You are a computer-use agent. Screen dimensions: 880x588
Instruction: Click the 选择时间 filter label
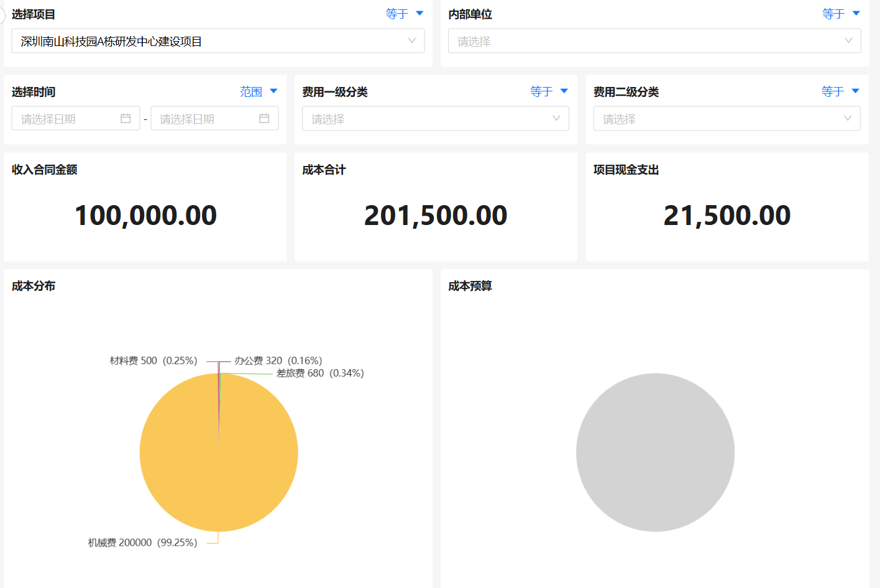[34, 92]
